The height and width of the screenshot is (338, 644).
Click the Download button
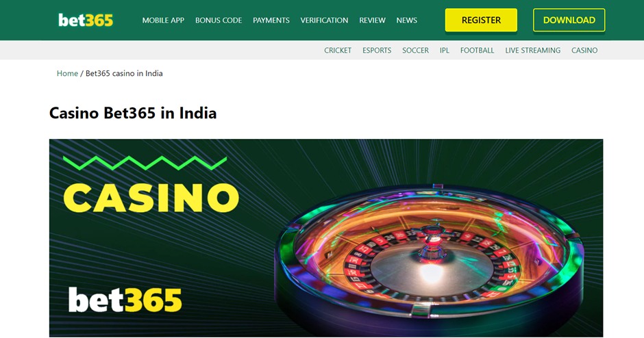point(569,20)
